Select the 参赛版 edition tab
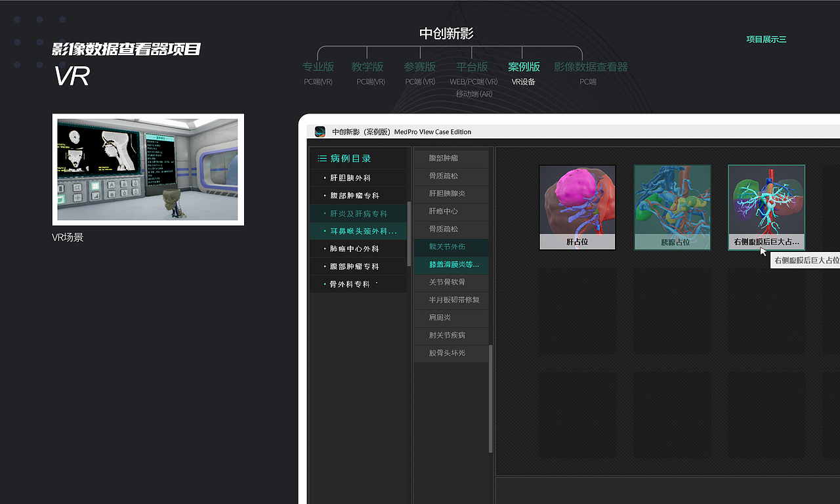The image size is (840, 504). pyautogui.click(x=420, y=67)
